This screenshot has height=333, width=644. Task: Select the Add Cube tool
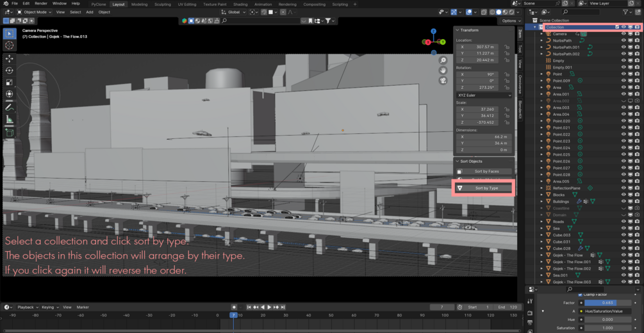[10, 133]
